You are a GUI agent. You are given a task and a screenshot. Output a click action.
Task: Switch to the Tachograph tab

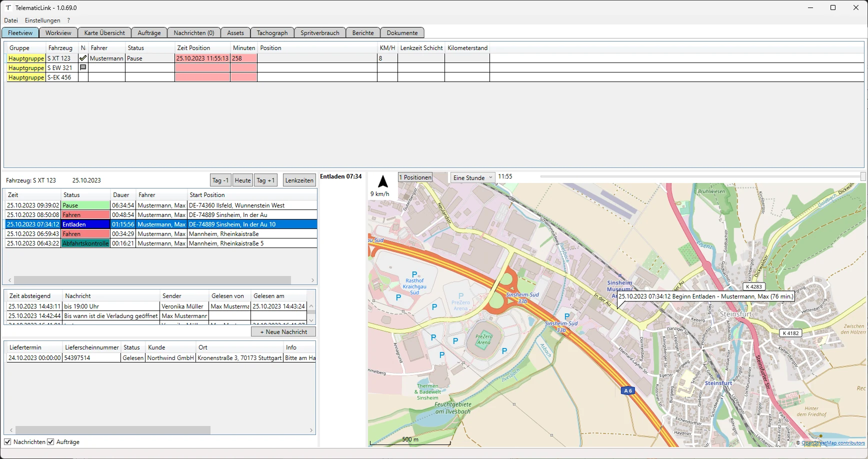coord(272,33)
